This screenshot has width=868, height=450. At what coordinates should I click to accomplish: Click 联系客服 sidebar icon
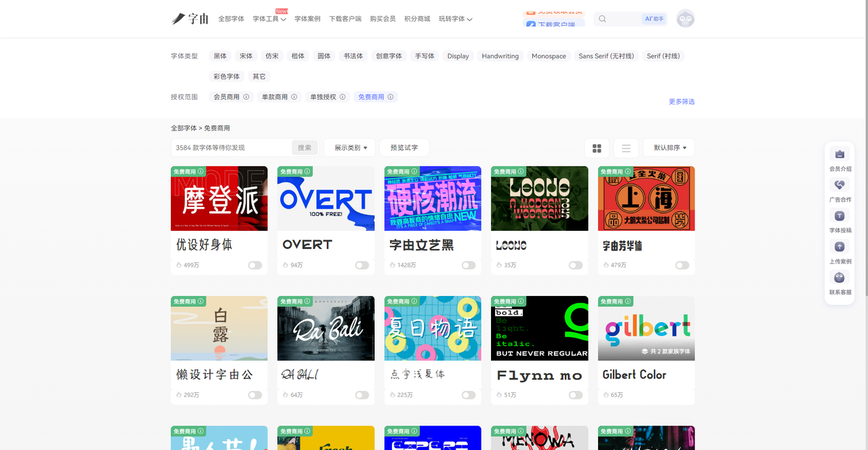coord(840,278)
